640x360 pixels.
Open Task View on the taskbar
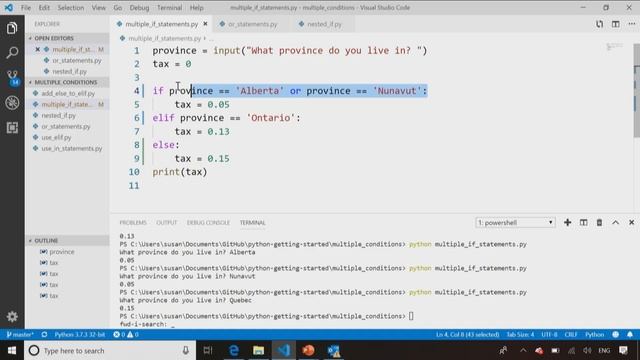208,351
